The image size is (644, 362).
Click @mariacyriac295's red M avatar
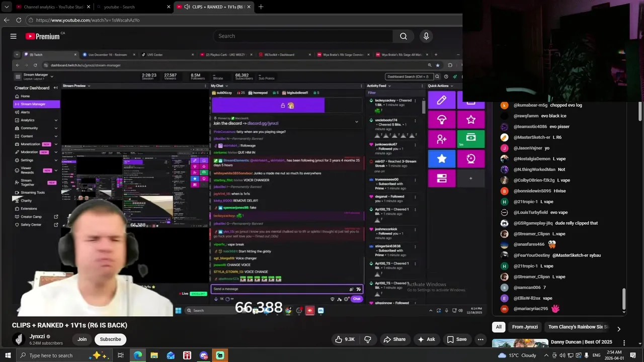(504, 309)
